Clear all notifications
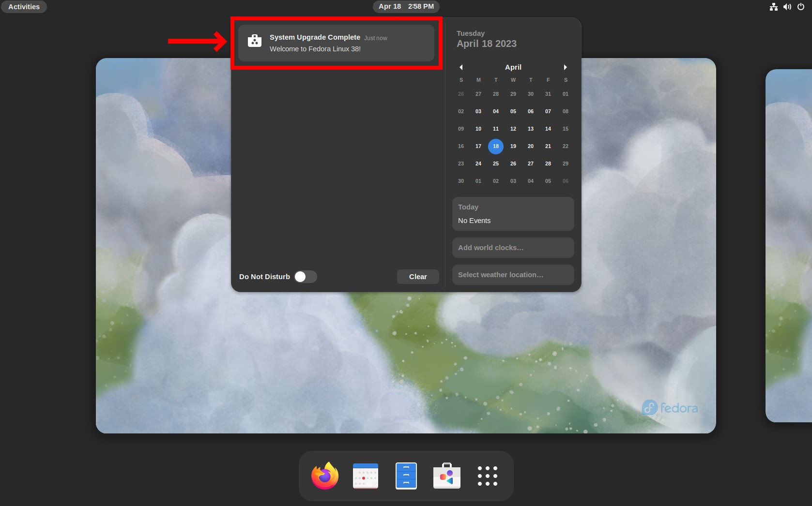Viewport: 812px width, 506px height. coord(418,277)
